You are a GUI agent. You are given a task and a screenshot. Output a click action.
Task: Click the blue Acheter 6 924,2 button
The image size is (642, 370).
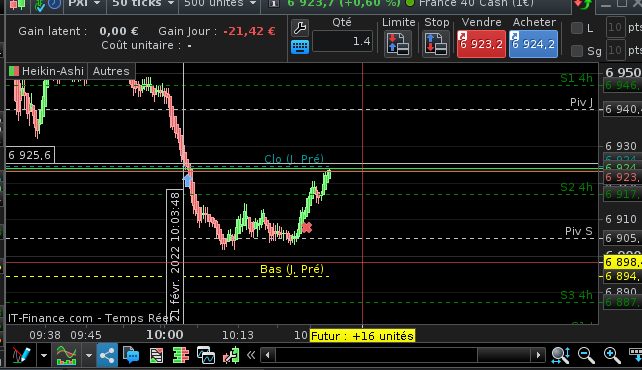533,43
